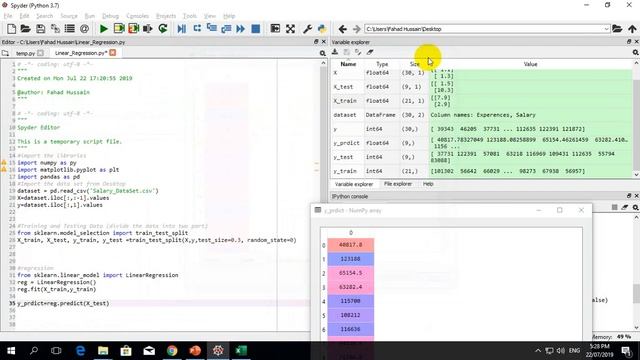Open the Search menu
640x360 pixels.
(44, 16)
